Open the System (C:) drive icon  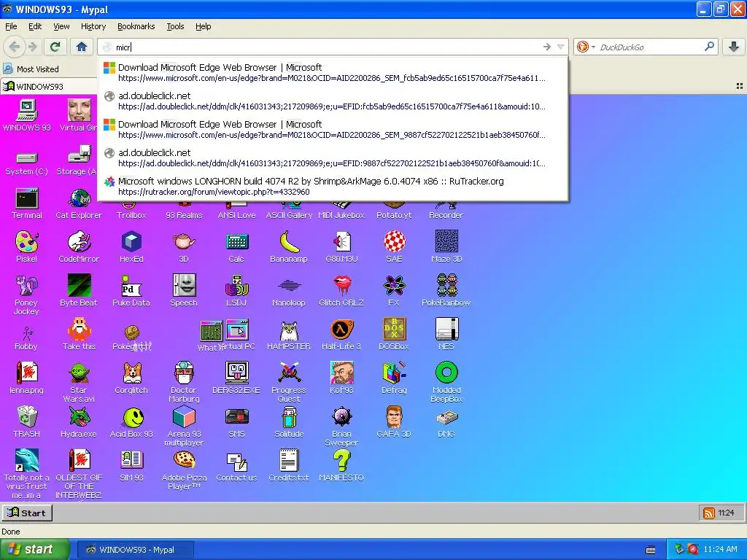pyautogui.click(x=27, y=163)
